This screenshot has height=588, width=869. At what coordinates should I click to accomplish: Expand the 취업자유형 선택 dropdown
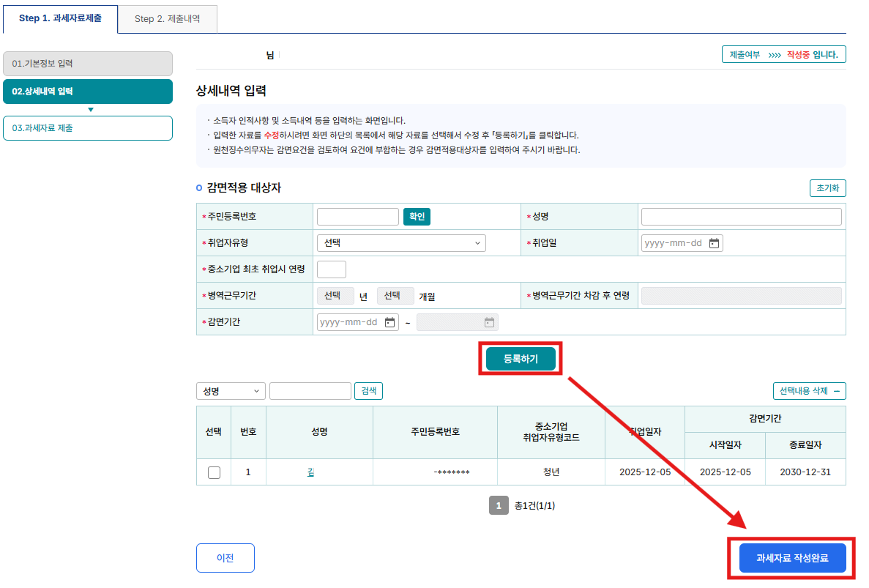401,243
